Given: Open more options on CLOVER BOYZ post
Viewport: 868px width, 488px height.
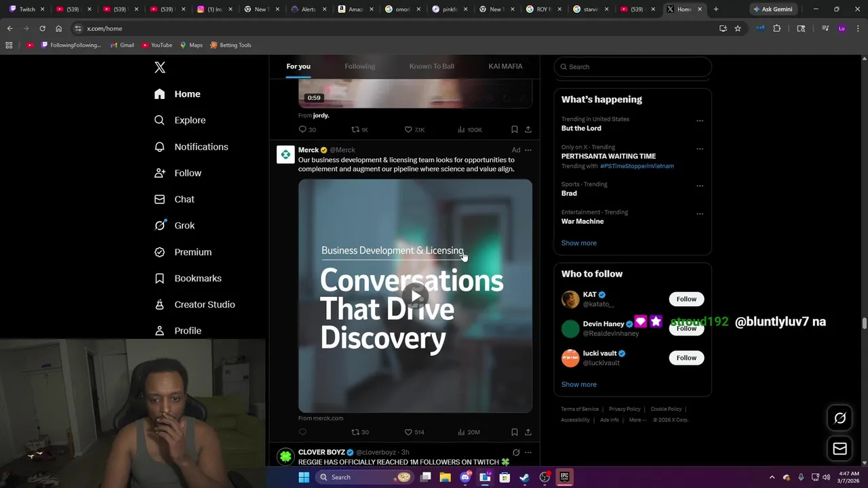Looking at the screenshot, I should point(528,452).
